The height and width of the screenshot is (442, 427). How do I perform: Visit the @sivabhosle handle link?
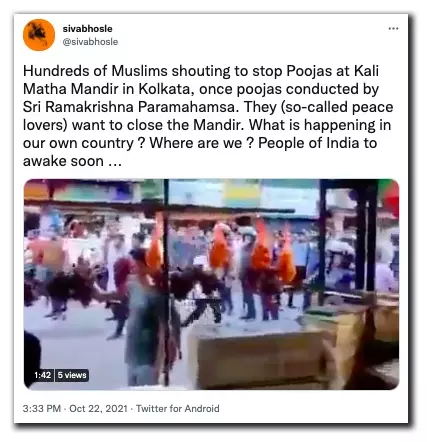click(90, 42)
